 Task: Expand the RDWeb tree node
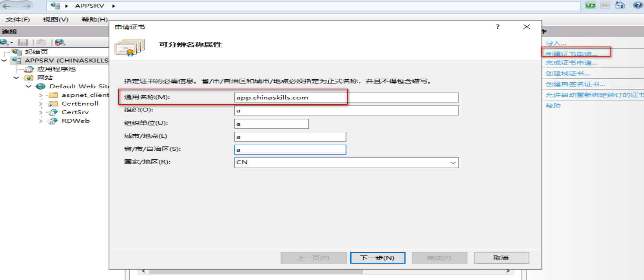click(41, 121)
